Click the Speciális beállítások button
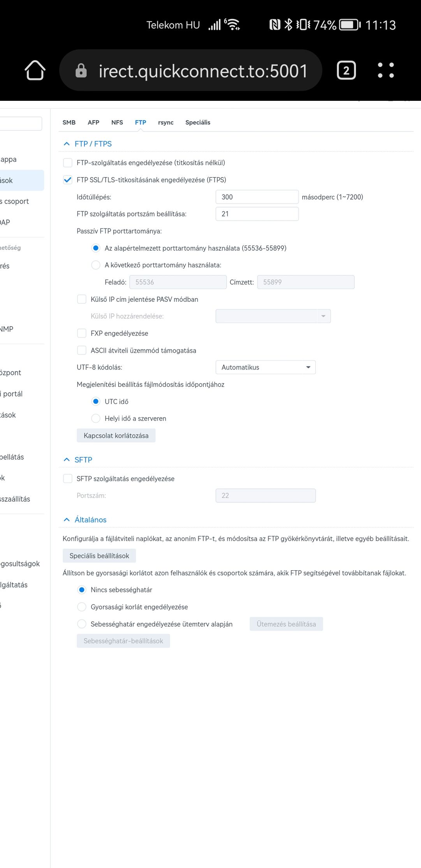This screenshot has height=868, width=421. click(x=99, y=556)
